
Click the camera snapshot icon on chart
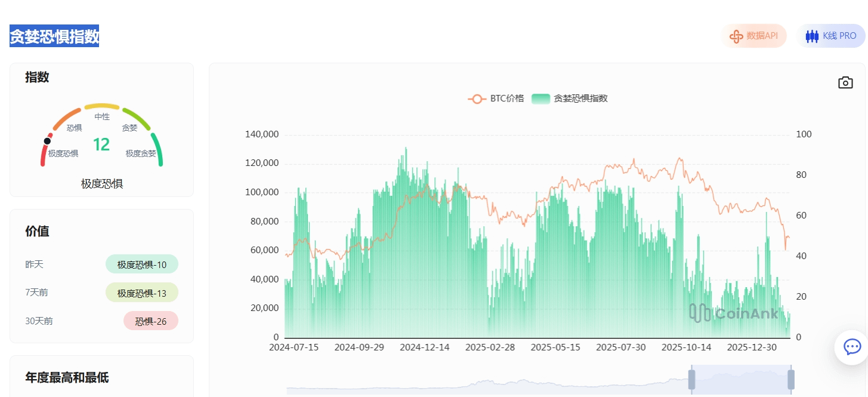pos(845,83)
